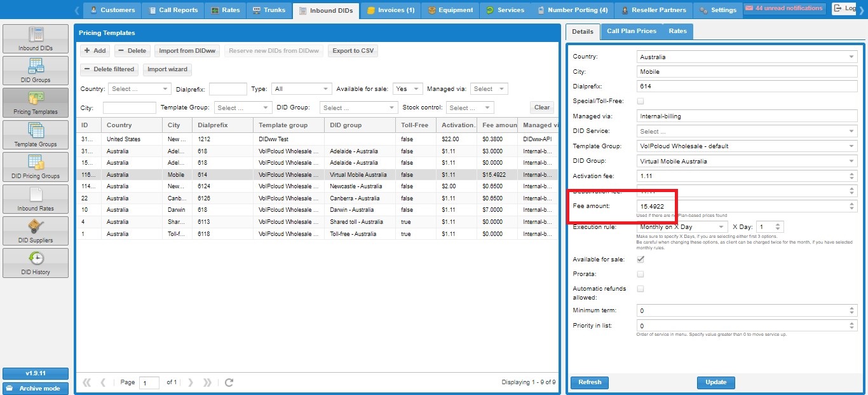Expand the Template Group dropdown in details
Screen dimensions: 868x395
(851, 146)
